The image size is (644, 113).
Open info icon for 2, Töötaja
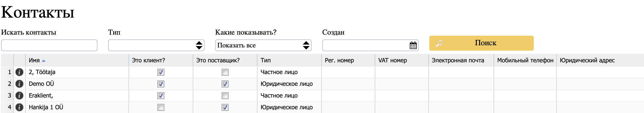pos(19,72)
